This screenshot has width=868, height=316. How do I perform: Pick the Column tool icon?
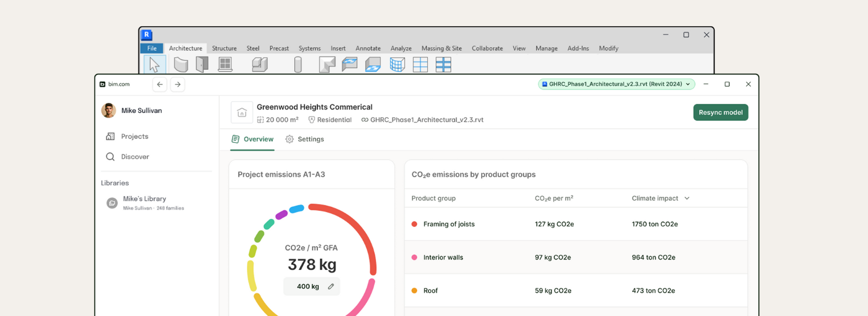click(x=298, y=65)
